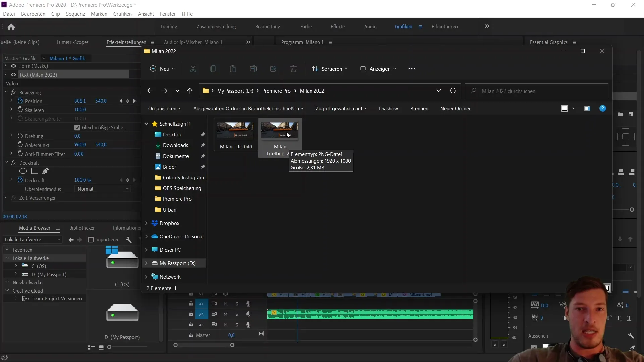Uncheck Gleichmäßige Skalierung checkbox
The width and height of the screenshot is (644, 362).
coord(77,128)
